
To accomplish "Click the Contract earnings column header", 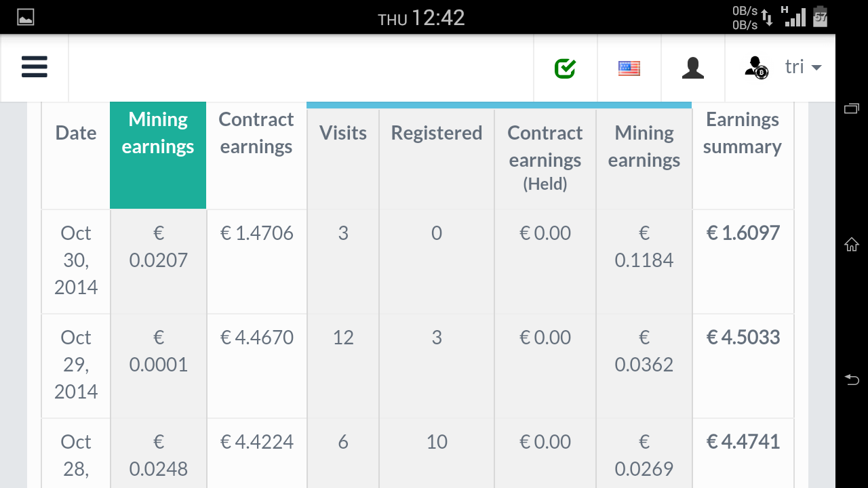I will pyautogui.click(x=256, y=134).
